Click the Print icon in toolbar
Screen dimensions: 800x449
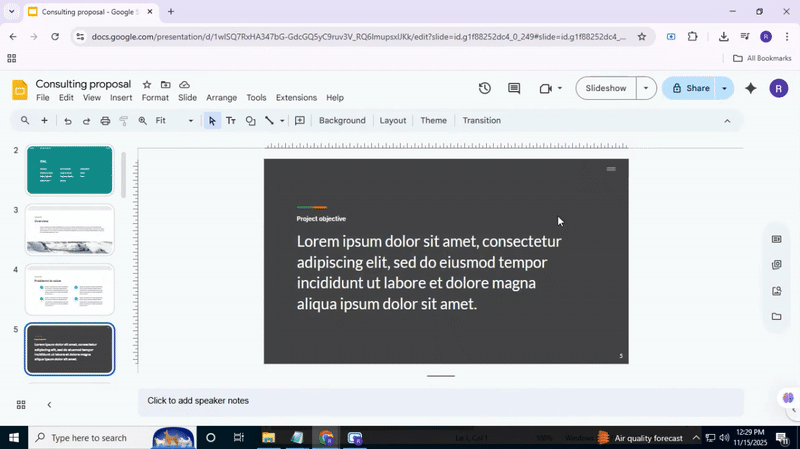[x=105, y=121]
